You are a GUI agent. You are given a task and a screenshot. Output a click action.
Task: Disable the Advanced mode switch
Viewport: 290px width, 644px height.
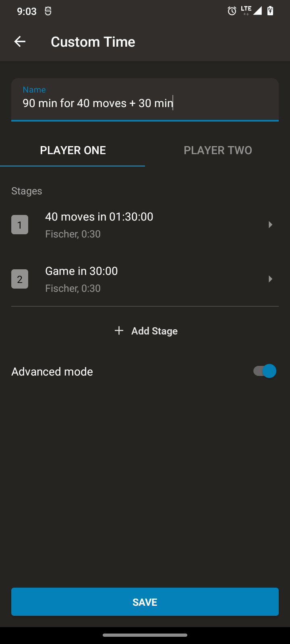pyautogui.click(x=265, y=371)
